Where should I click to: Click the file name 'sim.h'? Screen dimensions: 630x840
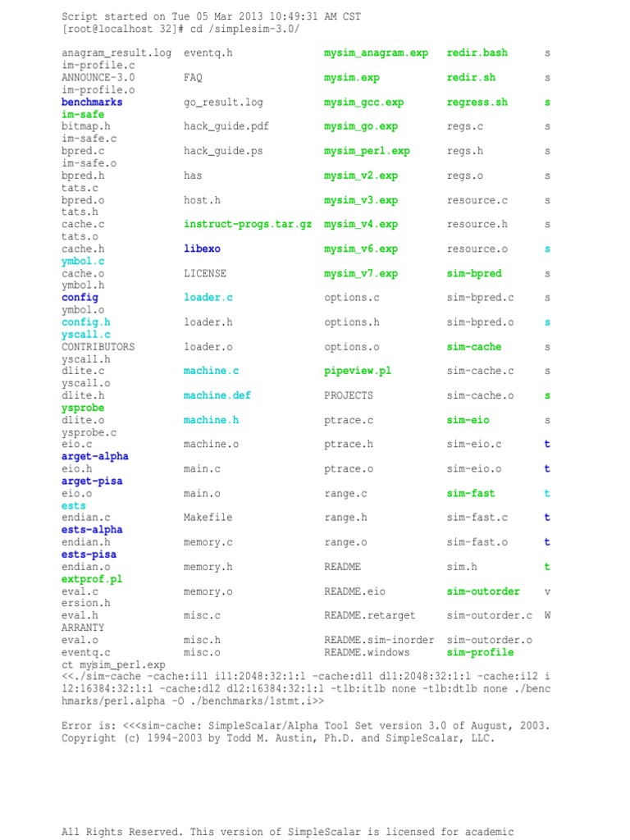click(462, 567)
